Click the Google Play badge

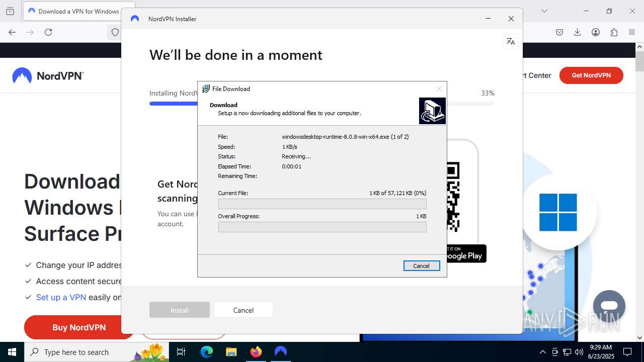click(x=466, y=253)
